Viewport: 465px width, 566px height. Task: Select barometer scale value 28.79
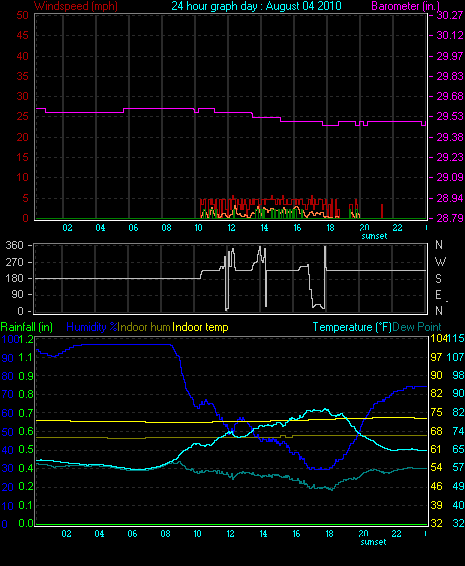click(450, 218)
